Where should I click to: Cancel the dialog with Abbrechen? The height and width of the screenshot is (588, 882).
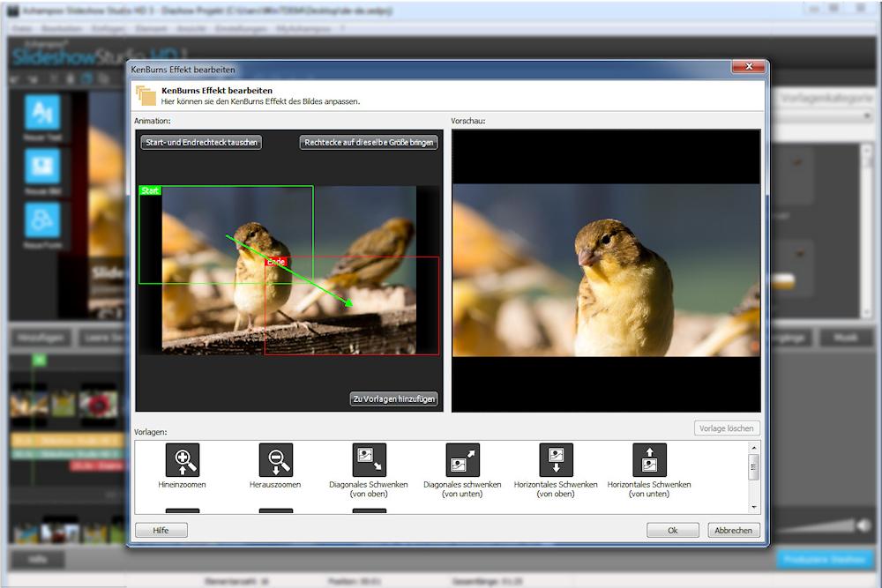(733, 530)
